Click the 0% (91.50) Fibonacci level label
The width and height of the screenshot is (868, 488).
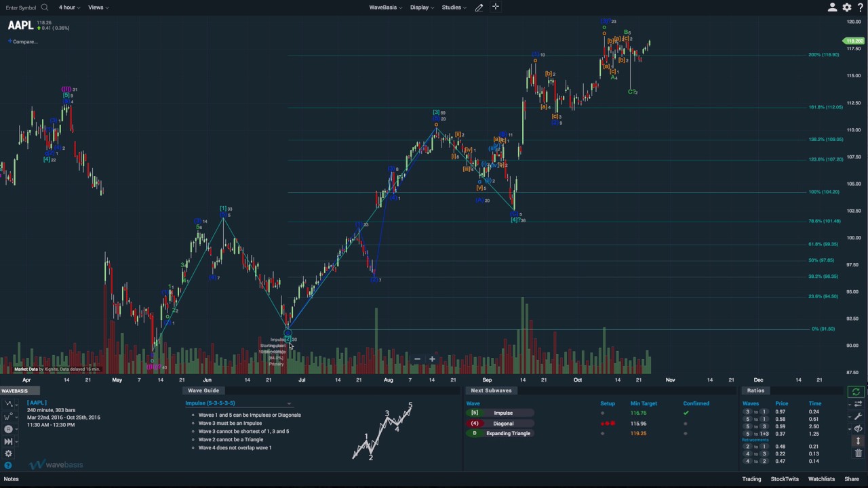tap(823, 329)
